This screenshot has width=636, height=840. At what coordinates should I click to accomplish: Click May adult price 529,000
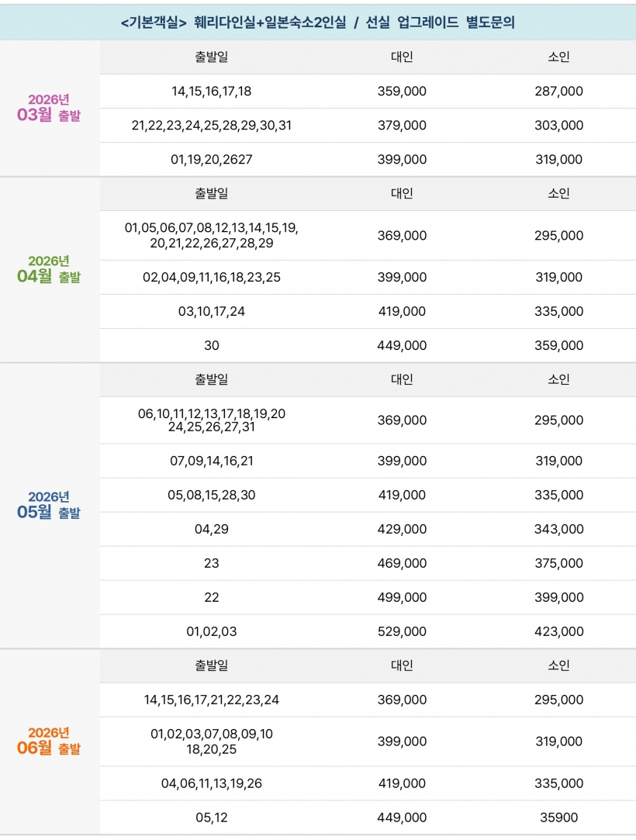[402, 631]
